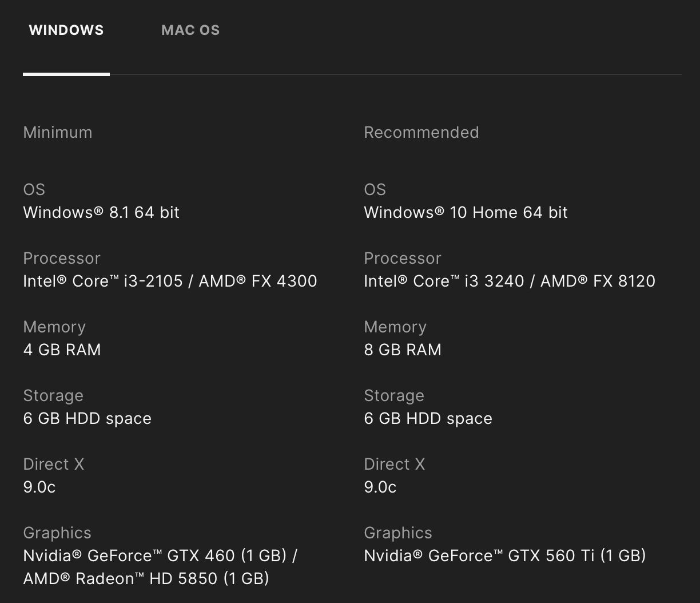The height and width of the screenshot is (603, 700).
Task: Click the Windows 8.1 64 bit text
Action: (101, 212)
